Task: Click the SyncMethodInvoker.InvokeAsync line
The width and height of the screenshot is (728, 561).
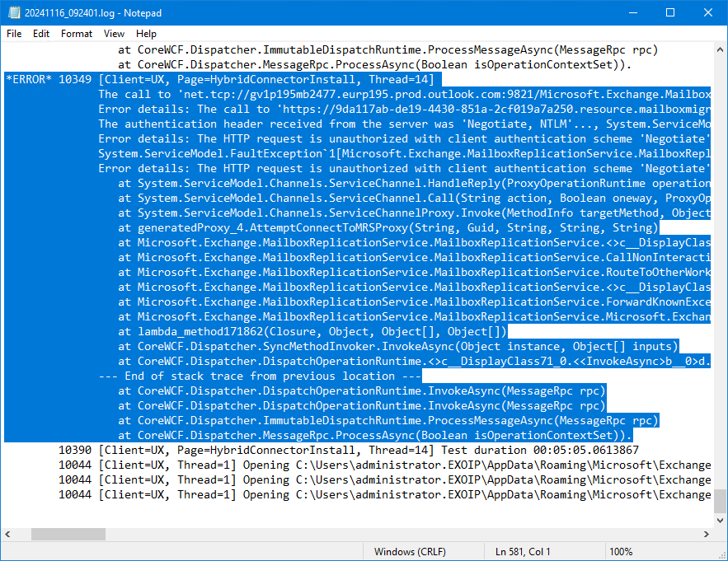Action: tap(398, 346)
